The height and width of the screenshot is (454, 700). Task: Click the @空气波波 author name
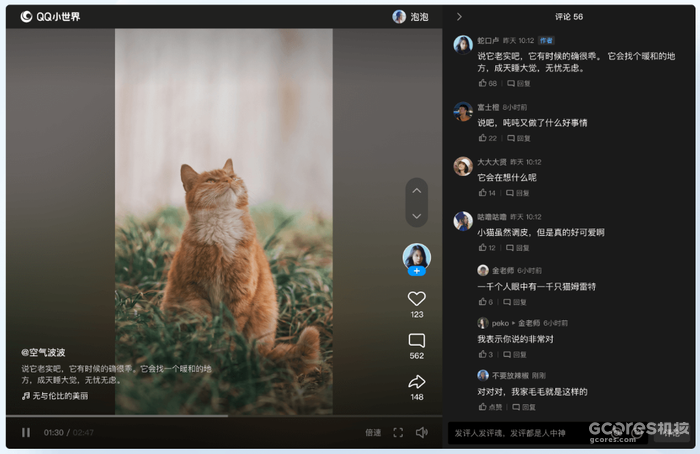(x=43, y=352)
